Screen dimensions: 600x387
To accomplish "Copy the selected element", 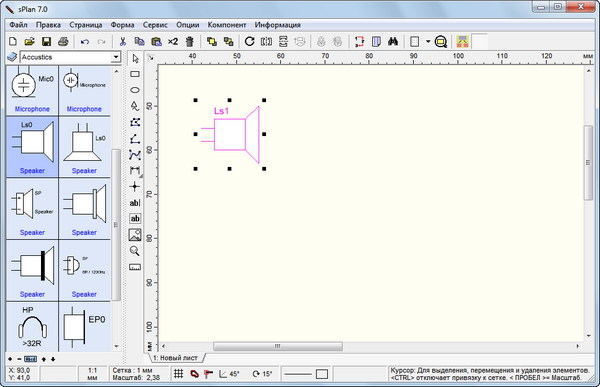I will pos(139,41).
